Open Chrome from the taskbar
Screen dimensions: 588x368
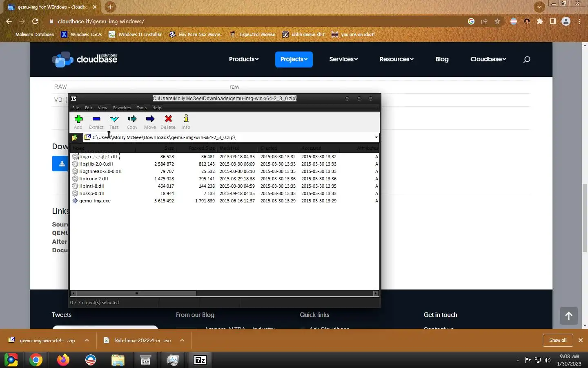coord(36,360)
